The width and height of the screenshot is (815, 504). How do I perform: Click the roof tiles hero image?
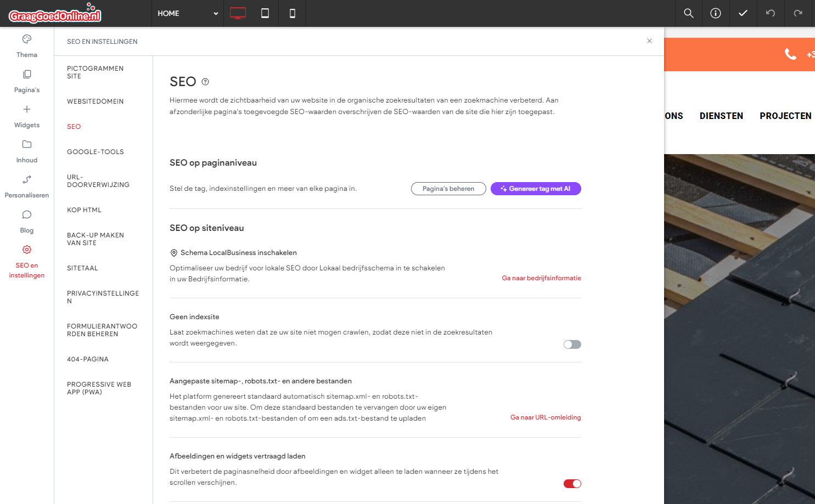click(739, 329)
